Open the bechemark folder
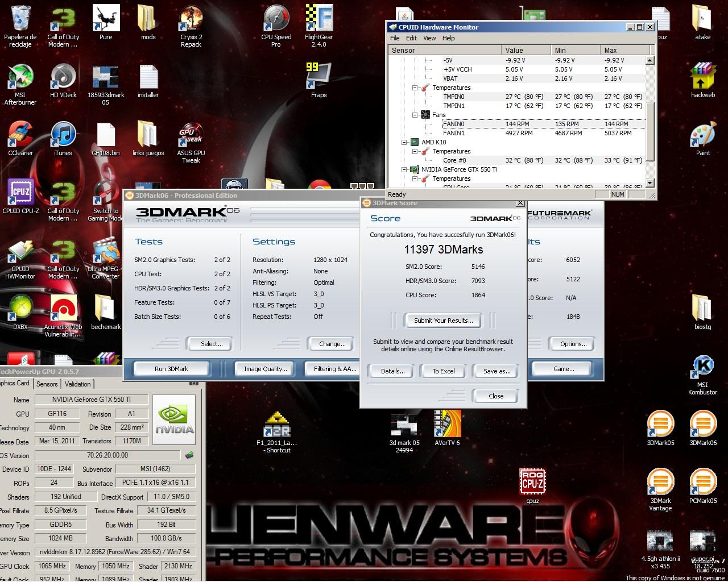The height and width of the screenshot is (582, 728). (x=106, y=312)
